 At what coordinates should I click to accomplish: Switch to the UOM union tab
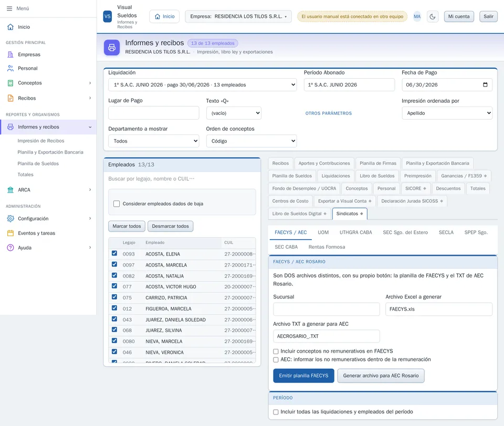[x=323, y=232]
